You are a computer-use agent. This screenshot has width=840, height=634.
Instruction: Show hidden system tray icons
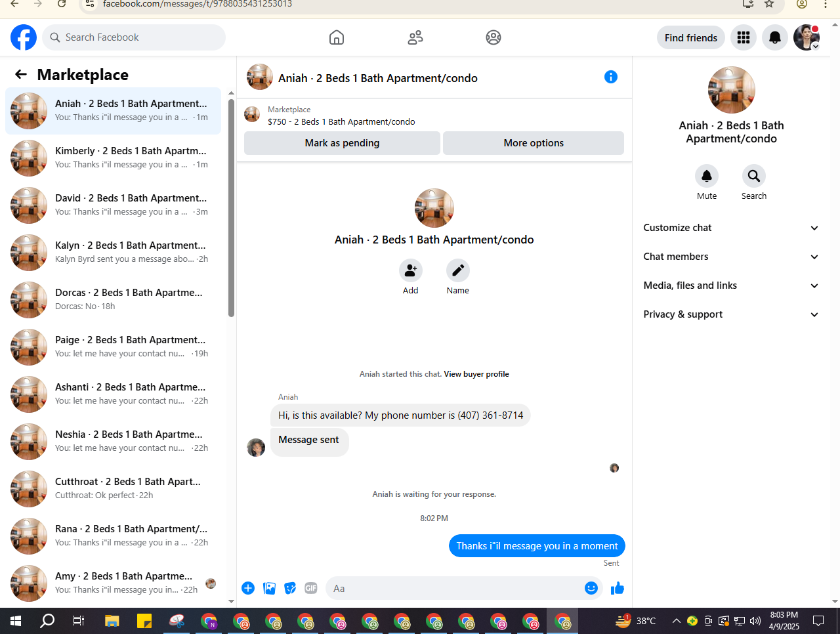click(676, 621)
